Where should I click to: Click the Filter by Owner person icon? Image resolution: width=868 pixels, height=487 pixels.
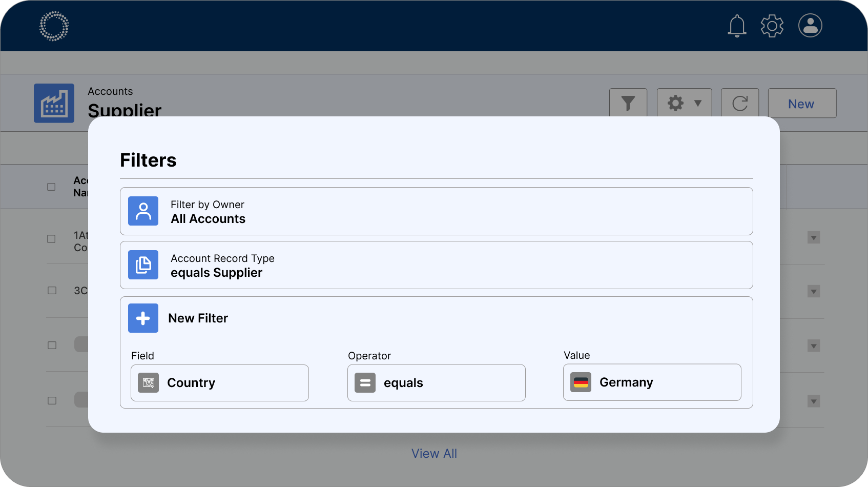pos(143,211)
